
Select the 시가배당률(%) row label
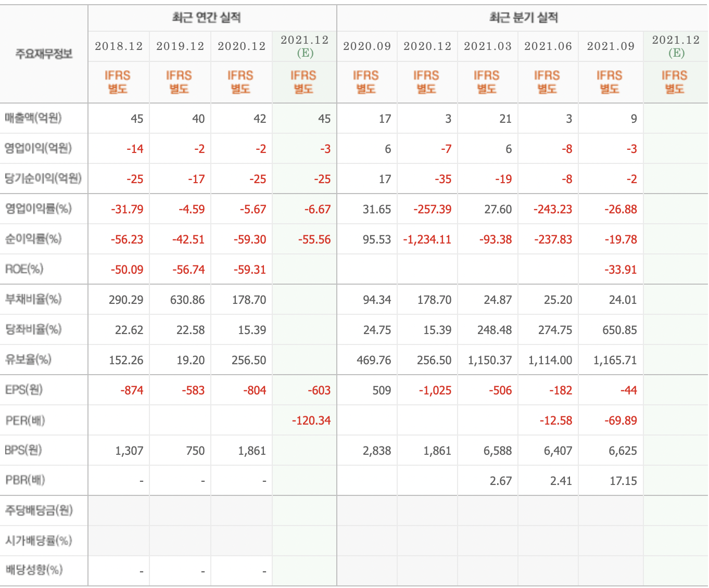pos(39,541)
